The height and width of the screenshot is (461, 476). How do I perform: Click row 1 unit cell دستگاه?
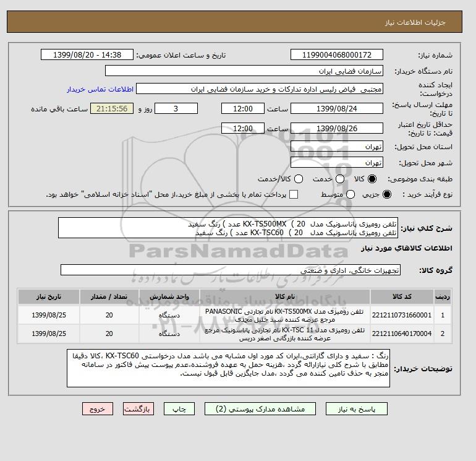coord(169,315)
